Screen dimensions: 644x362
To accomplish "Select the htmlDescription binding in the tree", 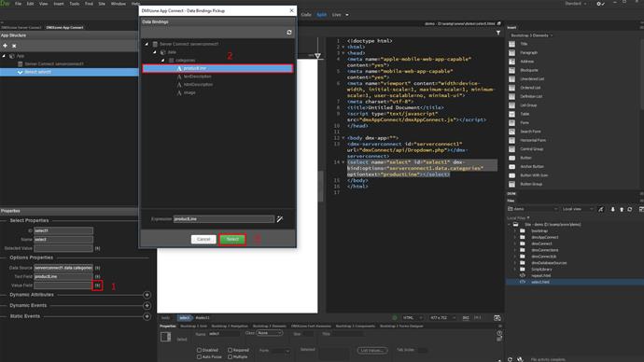I will [198, 85].
